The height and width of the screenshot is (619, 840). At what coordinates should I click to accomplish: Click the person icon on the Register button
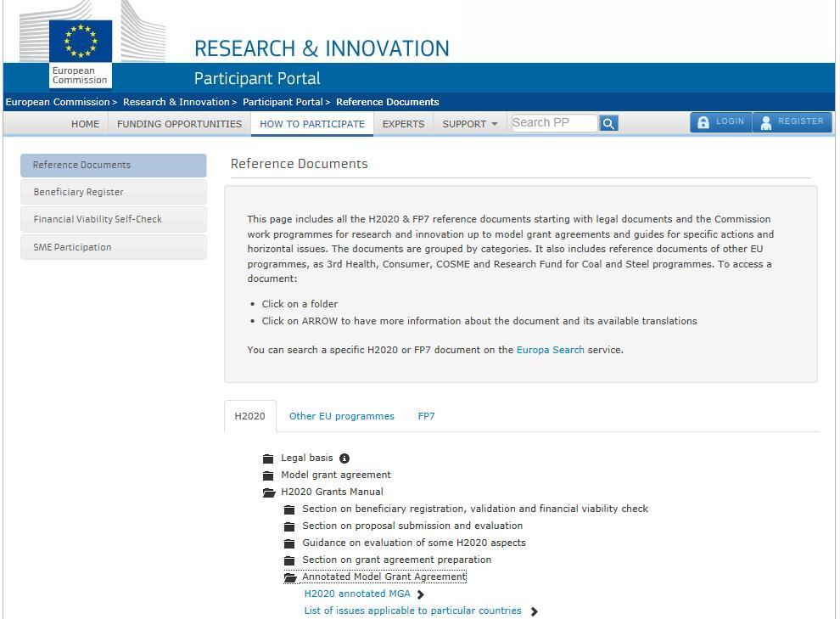point(766,122)
